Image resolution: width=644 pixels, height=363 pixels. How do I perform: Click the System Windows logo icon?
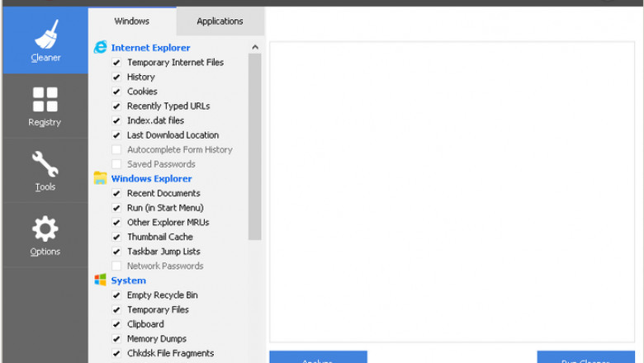click(x=101, y=280)
